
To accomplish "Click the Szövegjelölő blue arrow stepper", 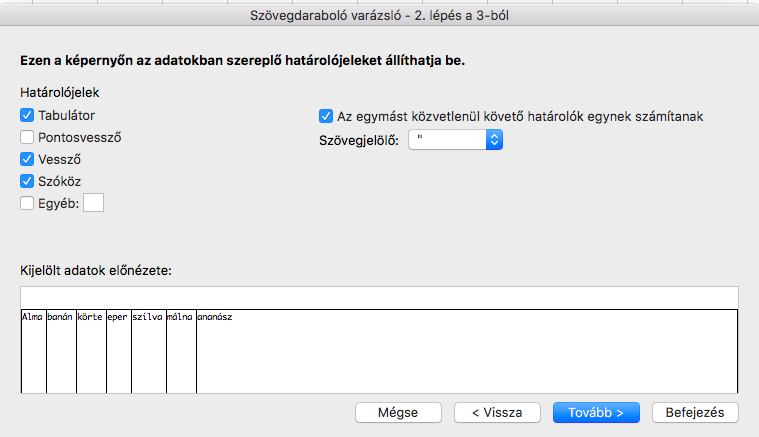I will pos(494,140).
